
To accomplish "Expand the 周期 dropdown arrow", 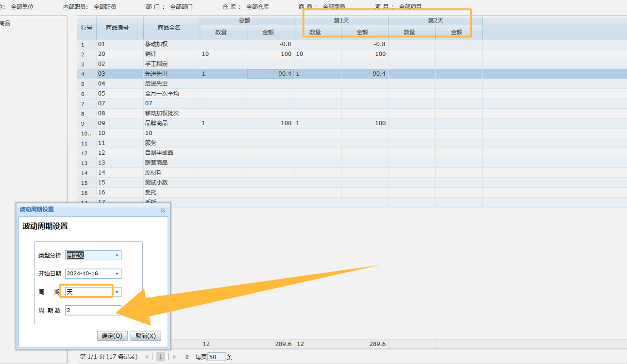I will (x=117, y=292).
